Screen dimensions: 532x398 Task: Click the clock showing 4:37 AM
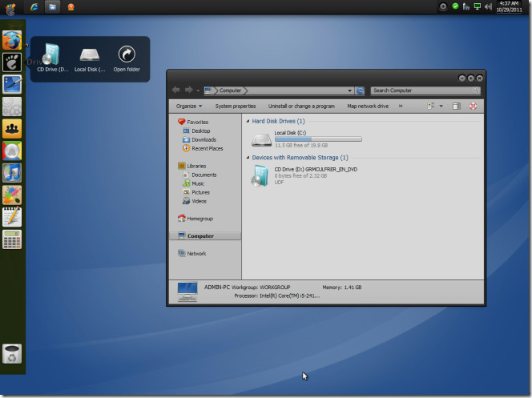coord(509,6)
